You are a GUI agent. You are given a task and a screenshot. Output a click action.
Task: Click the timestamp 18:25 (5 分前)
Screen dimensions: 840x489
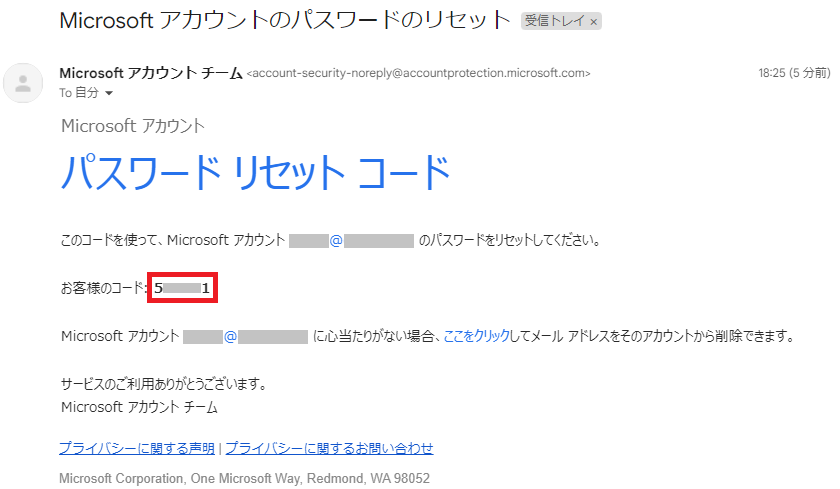[794, 73]
